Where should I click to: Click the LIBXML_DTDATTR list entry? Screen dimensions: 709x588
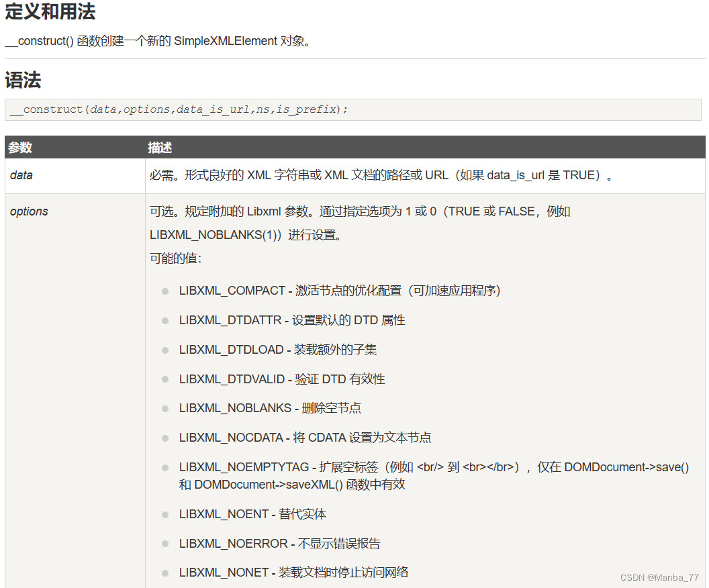point(292,320)
